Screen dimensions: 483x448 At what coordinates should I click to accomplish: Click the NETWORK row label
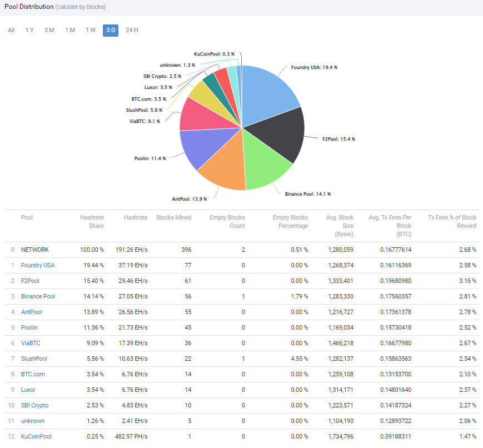tap(35, 250)
